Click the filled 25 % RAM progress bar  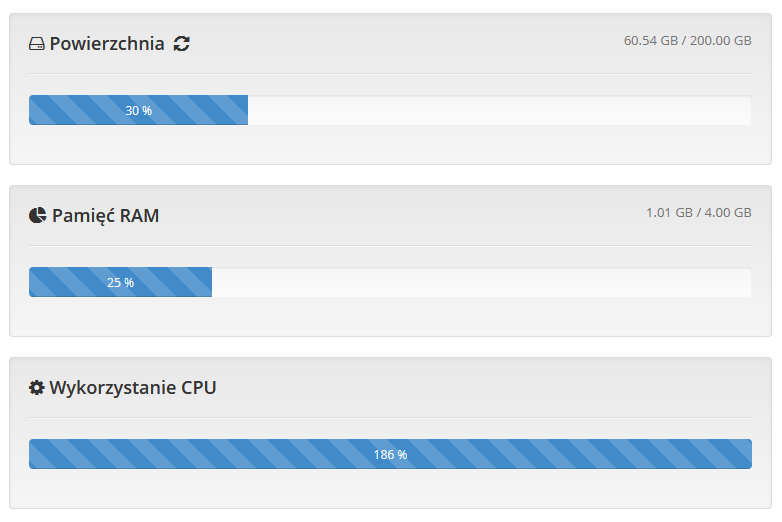120,282
